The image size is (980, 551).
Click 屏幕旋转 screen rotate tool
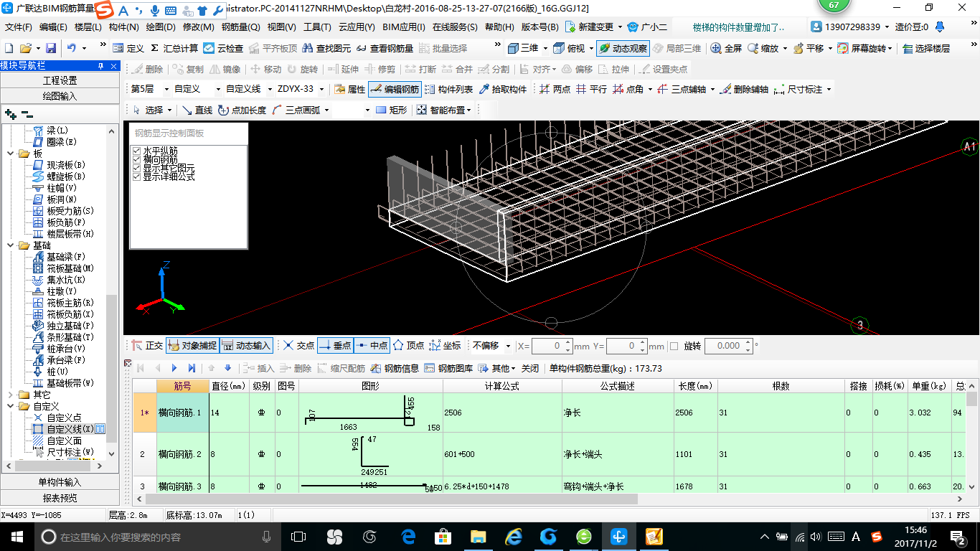pyautogui.click(x=864, y=48)
